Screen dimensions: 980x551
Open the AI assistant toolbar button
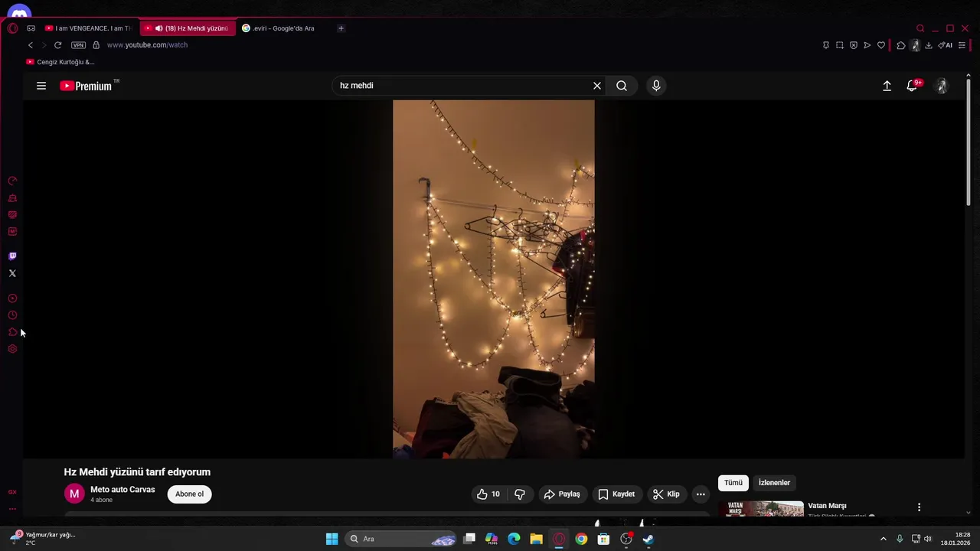pos(945,45)
